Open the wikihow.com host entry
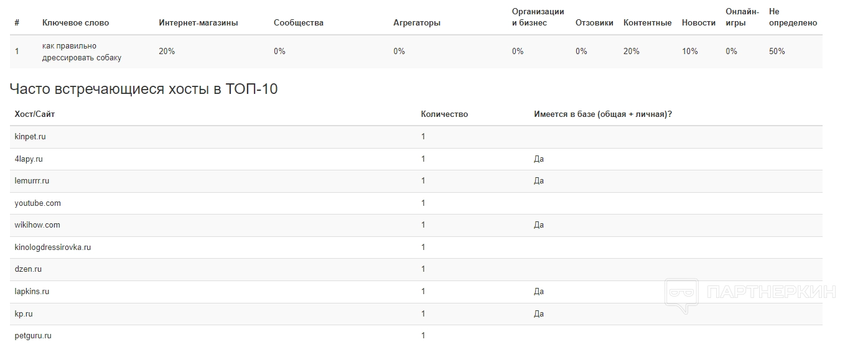 [37, 225]
